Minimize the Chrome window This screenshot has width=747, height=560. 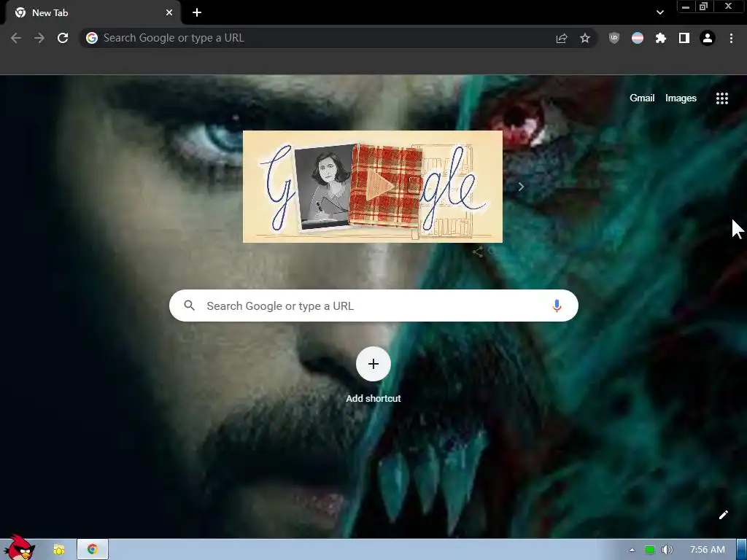[686, 7]
